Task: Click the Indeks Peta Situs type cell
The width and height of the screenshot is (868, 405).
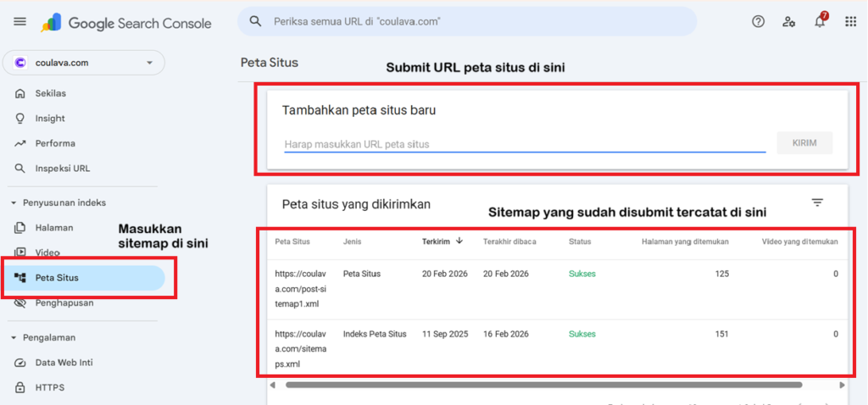Action: click(375, 334)
